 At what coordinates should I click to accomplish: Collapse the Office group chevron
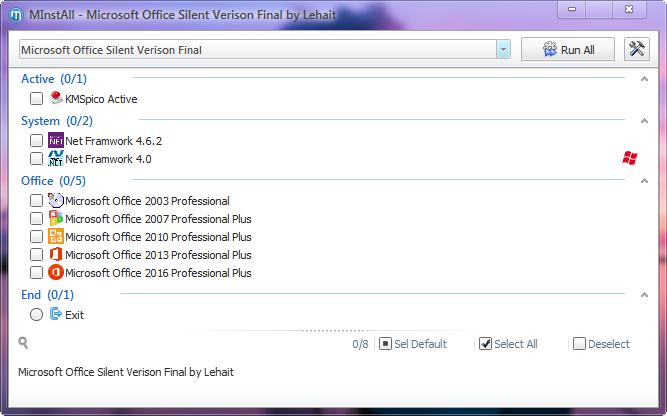(x=644, y=181)
